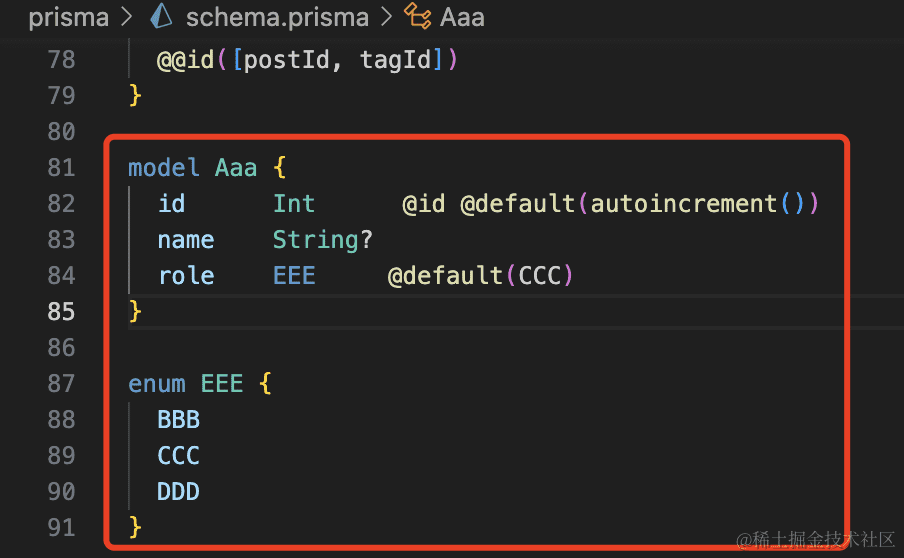Open the prisma folder breadcrumb

tap(68, 17)
